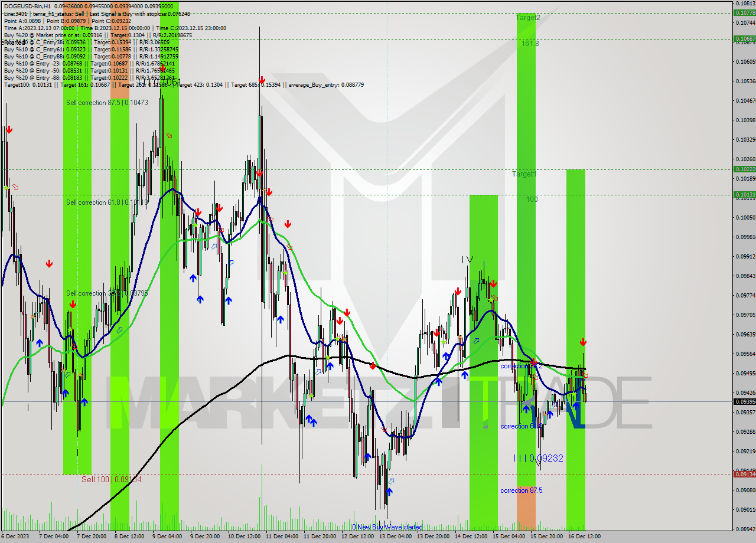The width and height of the screenshot is (756, 543).
Task: Click the '161.8' level label
Action: pos(530,44)
